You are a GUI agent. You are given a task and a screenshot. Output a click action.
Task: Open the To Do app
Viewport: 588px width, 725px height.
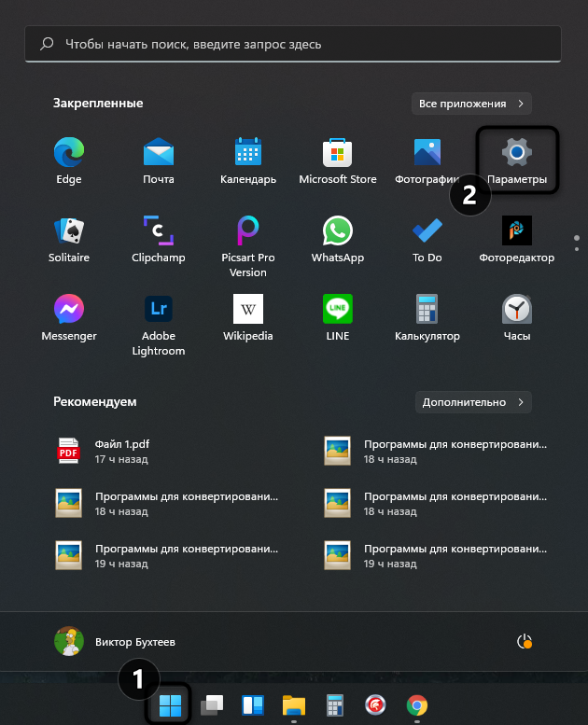(x=427, y=239)
